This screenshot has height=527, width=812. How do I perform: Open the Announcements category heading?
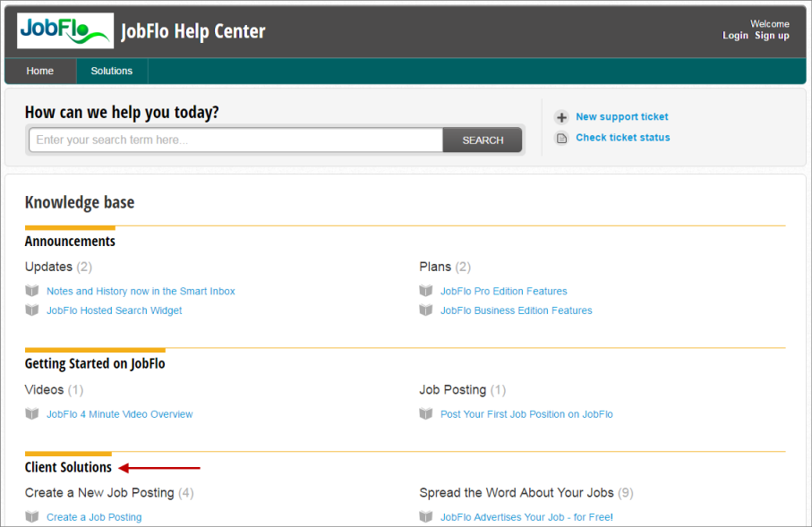click(70, 242)
